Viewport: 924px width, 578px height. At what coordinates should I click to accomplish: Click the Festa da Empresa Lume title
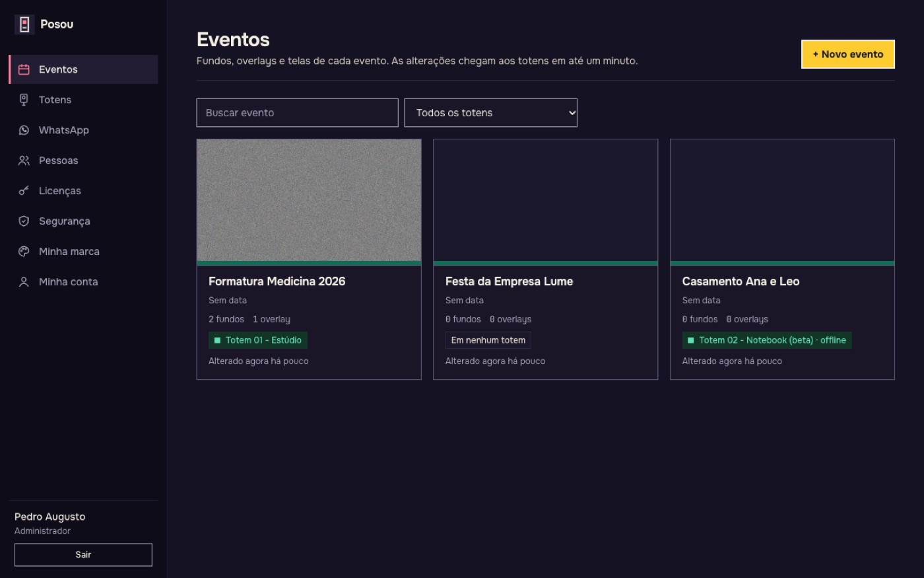509,281
